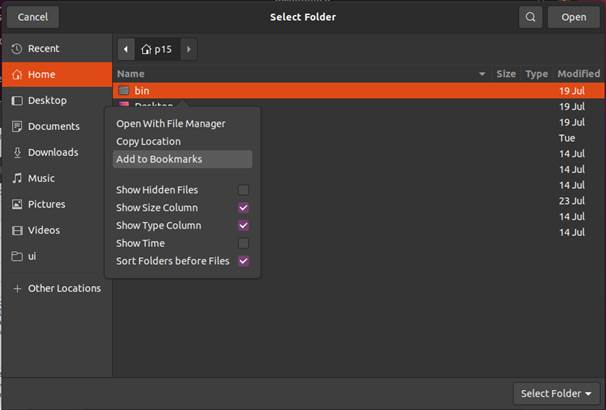
Task: Click the p15 home path button
Action: tap(157, 49)
